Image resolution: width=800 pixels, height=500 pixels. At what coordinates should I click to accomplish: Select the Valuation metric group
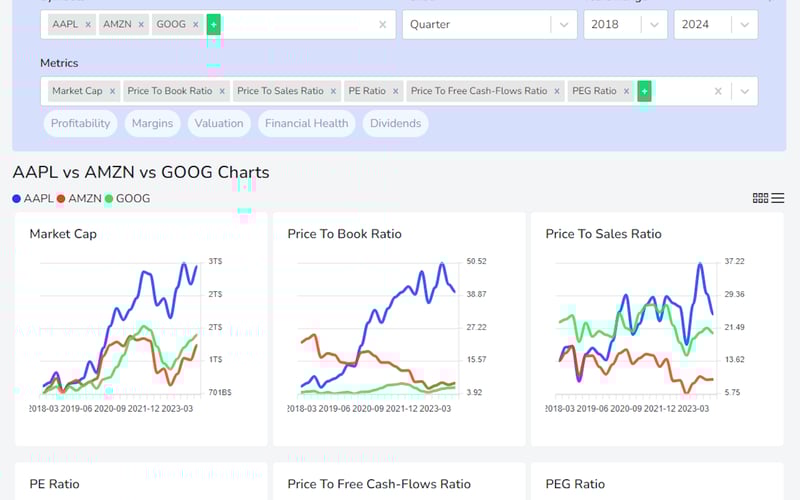click(x=219, y=123)
